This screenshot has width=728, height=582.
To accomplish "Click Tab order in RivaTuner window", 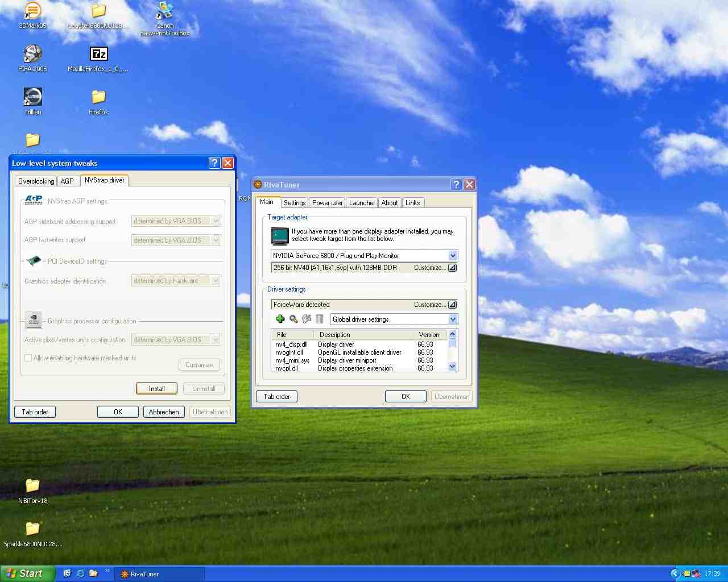I will 276,397.
